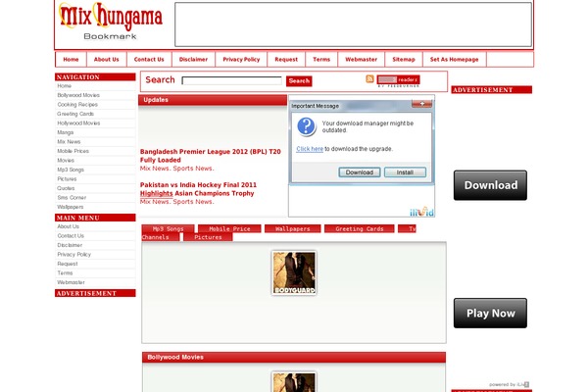Open About Us in top menu
Image resolution: width=588 pixels, height=392 pixels.
coord(107,59)
